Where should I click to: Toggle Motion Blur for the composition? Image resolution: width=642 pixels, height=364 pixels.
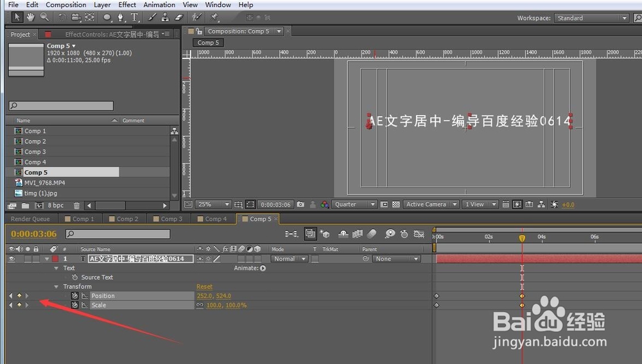click(x=372, y=234)
